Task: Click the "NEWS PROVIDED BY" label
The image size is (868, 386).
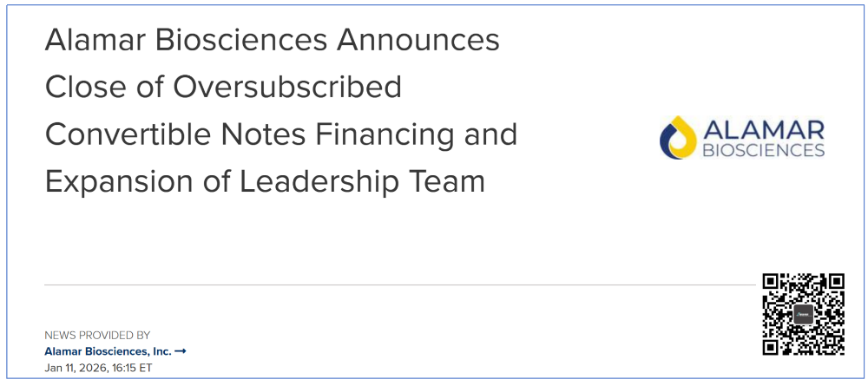Action: pos(97,335)
